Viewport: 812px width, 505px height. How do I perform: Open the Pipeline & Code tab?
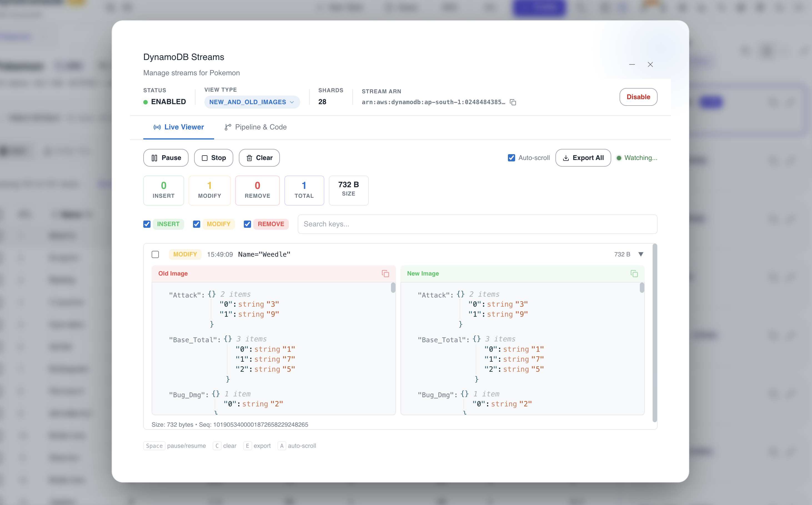coord(256,127)
